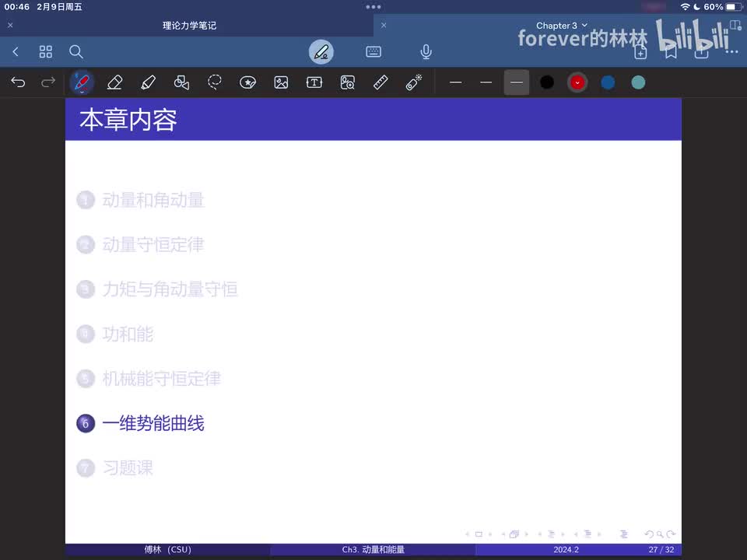Screen dimensions: 747x560
Task: Select the Eraser tool
Action: 115,82
